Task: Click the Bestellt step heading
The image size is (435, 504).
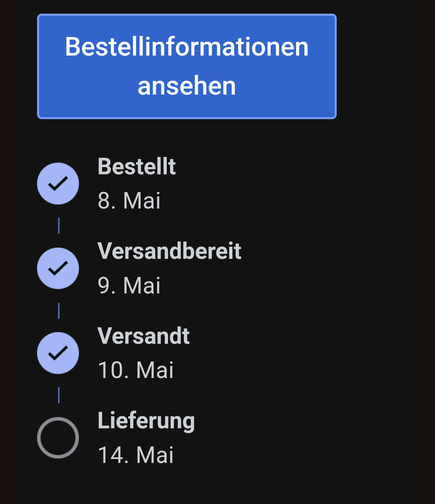Action: pos(136,167)
